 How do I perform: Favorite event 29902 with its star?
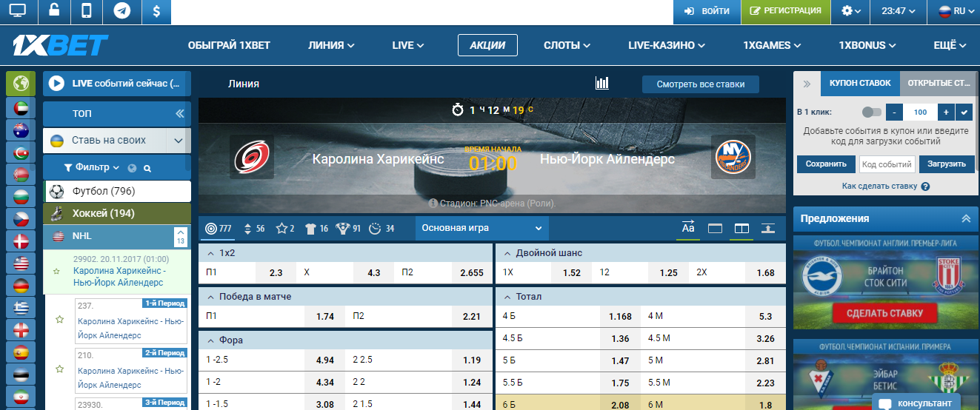coord(56,271)
